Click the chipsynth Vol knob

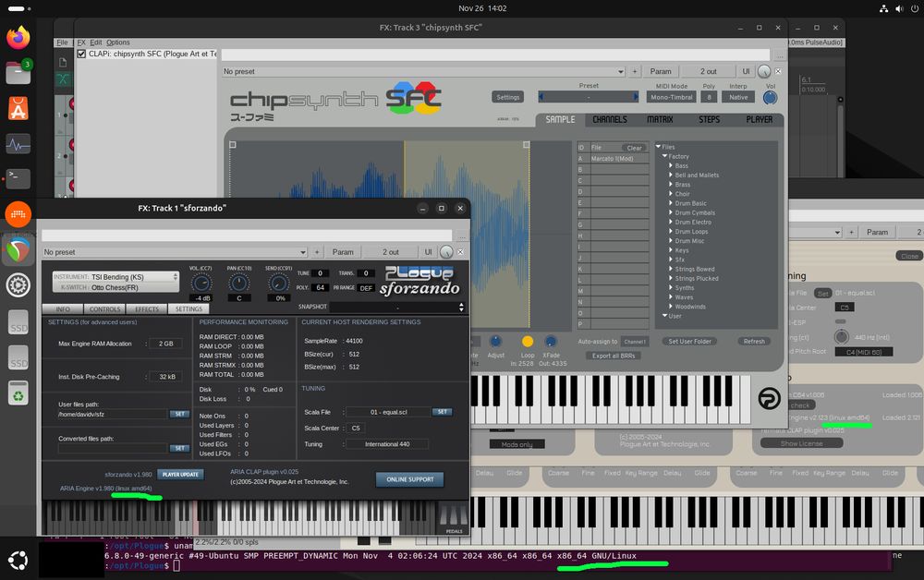770,98
